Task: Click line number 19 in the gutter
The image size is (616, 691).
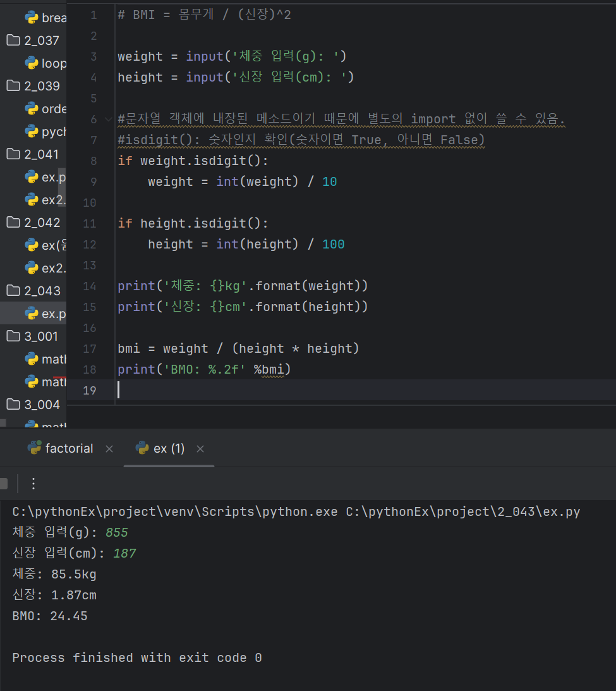Action: (89, 391)
